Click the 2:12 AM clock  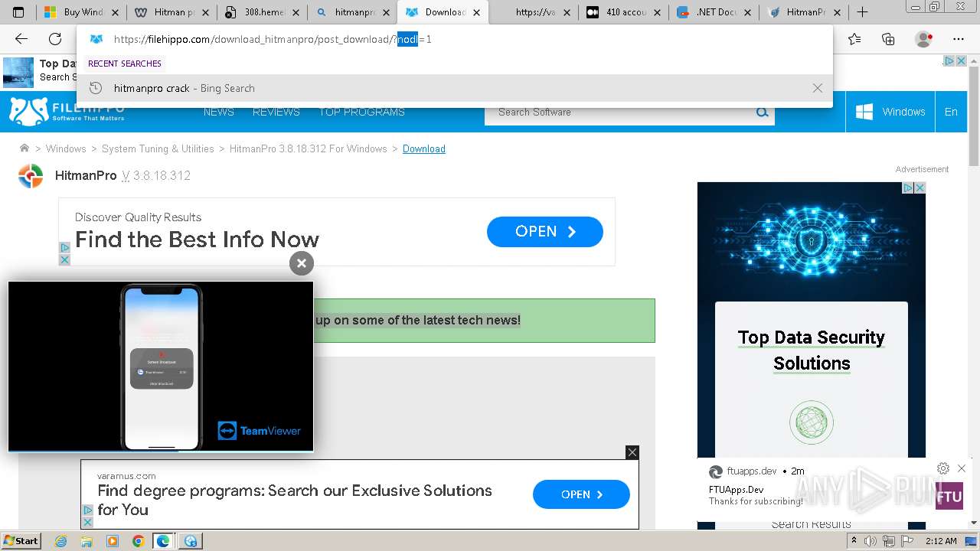(x=941, y=541)
